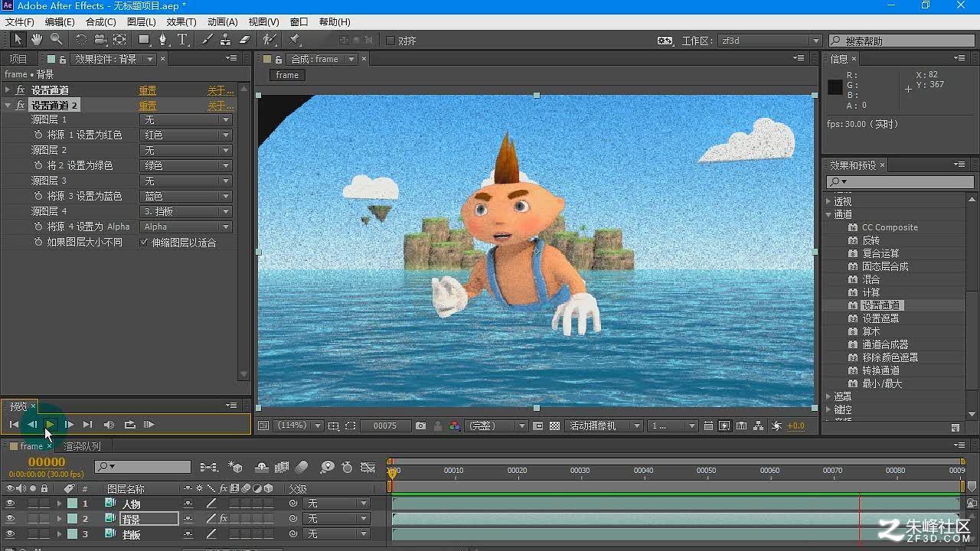Click 重置 for 设置通道 2 effect

coord(148,106)
